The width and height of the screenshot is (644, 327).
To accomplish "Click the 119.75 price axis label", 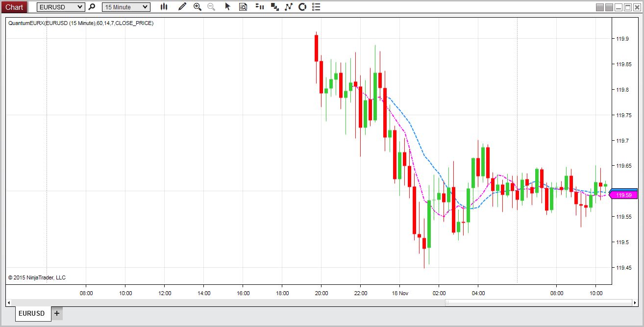I will pos(623,115).
